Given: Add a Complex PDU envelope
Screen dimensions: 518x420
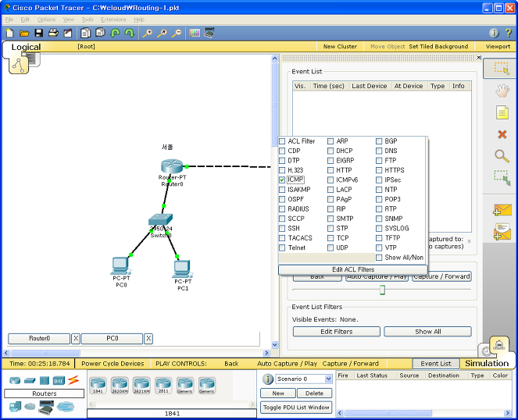Looking at the screenshot, I should tap(502, 231).
